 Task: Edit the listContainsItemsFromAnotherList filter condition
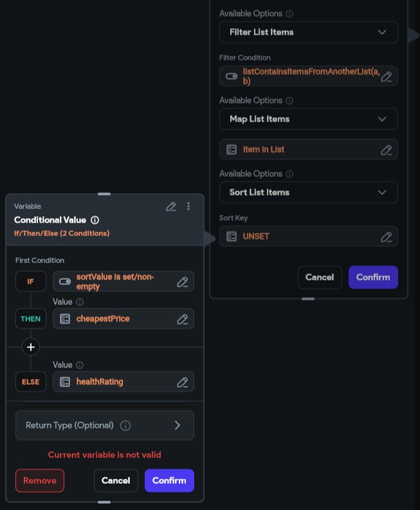coord(386,77)
